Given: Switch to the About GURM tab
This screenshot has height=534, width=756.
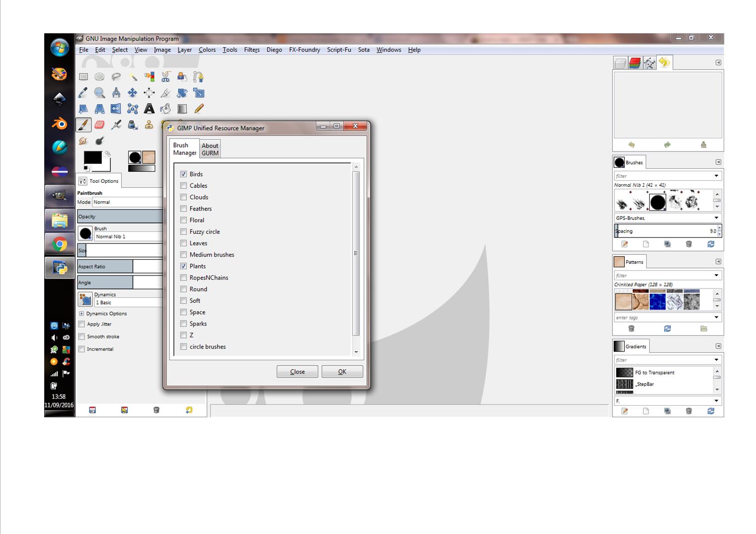Looking at the screenshot, I should click(210, 149).
